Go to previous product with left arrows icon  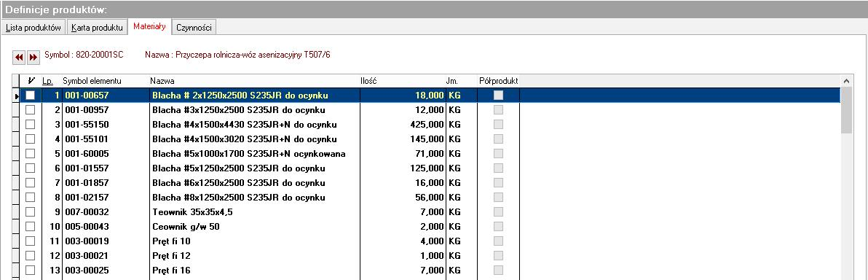coord(20,57)
